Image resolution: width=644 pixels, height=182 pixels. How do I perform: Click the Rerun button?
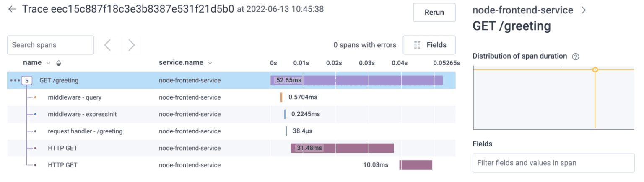pos(434,13)
